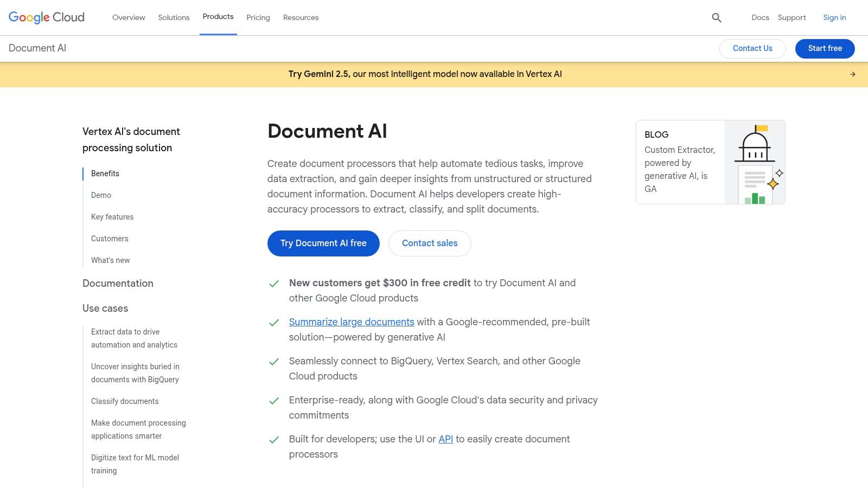
Task: Click the Sign in link
Action: point(834,17)
